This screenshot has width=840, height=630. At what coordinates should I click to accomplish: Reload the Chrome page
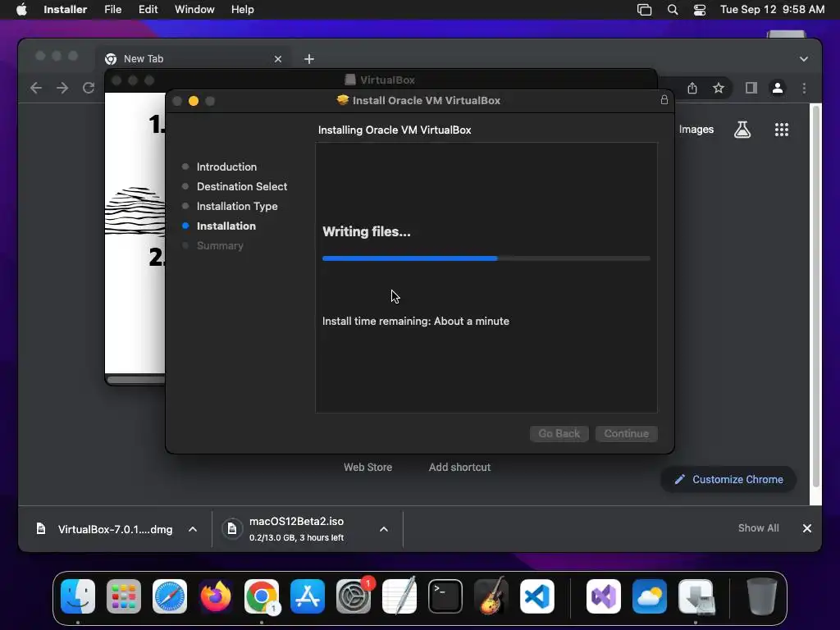(x=89, y=88)
